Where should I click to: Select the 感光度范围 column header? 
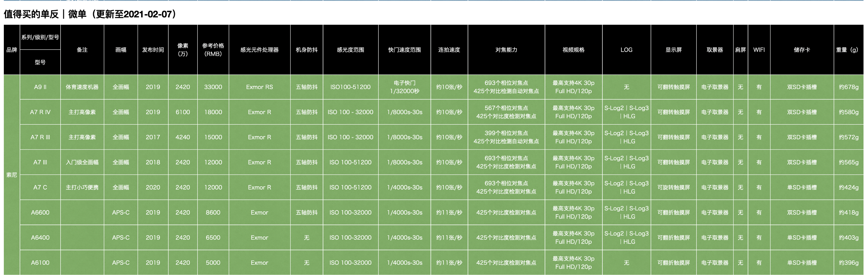click(x=350, y=49)
